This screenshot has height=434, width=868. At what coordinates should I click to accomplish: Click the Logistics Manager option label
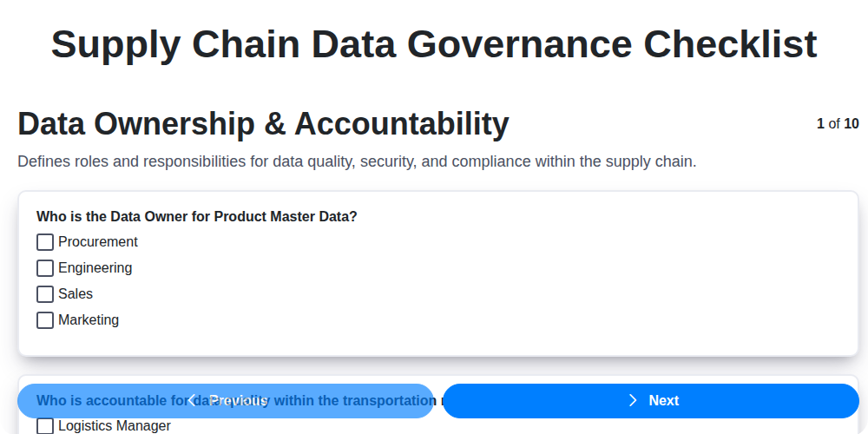[x=115, y=426]
